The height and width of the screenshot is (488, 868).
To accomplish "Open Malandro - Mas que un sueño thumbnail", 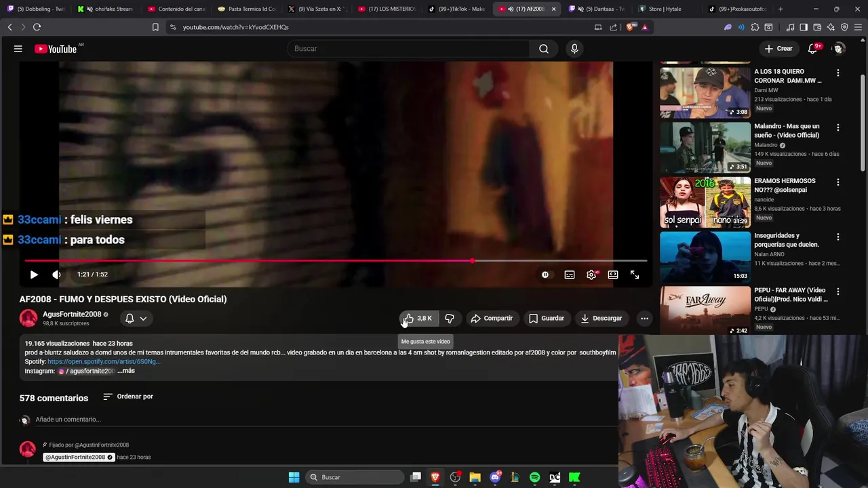I will coord(705,147).
